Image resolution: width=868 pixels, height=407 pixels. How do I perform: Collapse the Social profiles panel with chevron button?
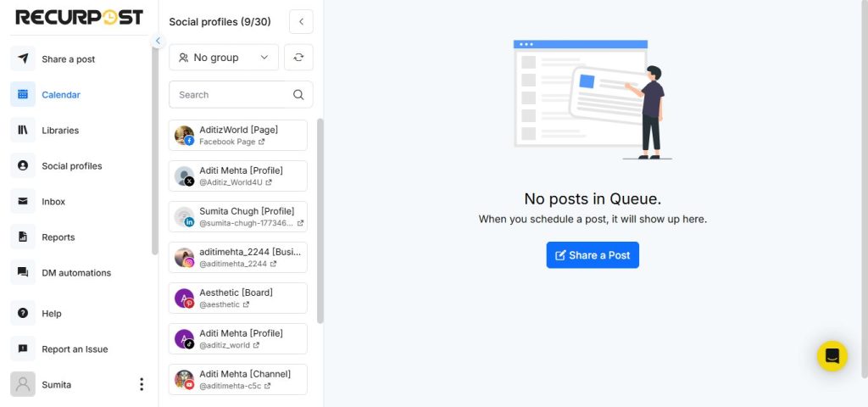coord(301,21)
